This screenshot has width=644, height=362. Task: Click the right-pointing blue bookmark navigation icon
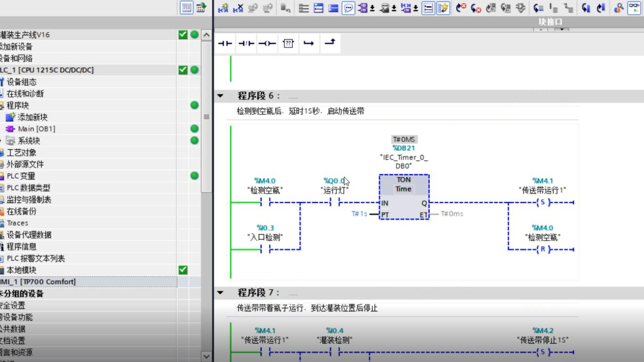(601, 8)
